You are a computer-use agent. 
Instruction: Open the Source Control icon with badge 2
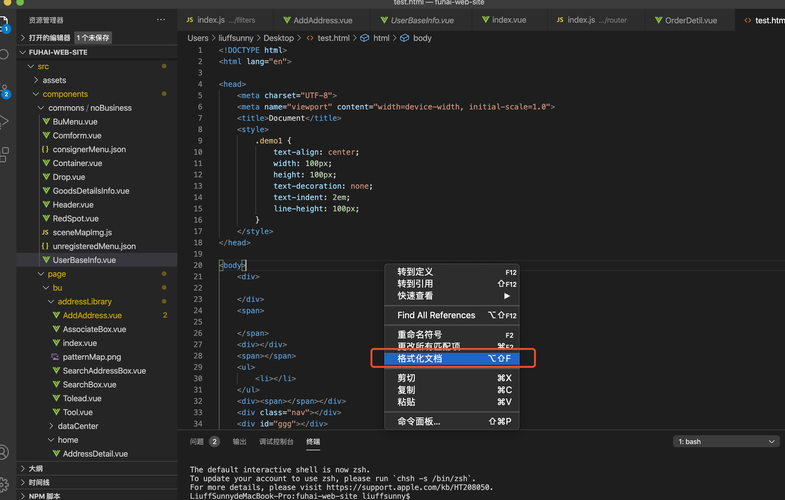(5, 90)
